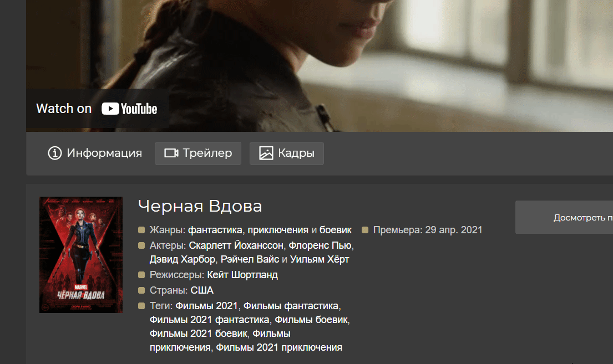
Task: Open the Черная Вдова poster thumbnail
Action: point(81,255)
